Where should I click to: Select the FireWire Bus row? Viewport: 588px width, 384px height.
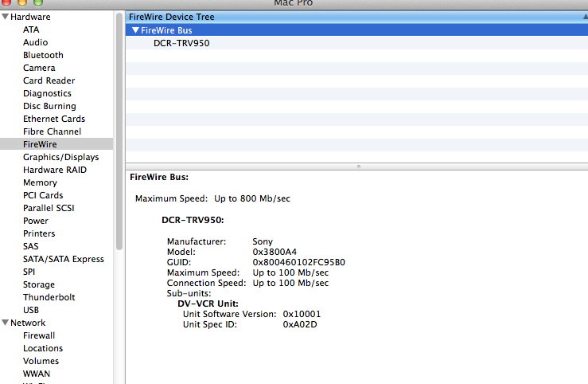[356, 30]
